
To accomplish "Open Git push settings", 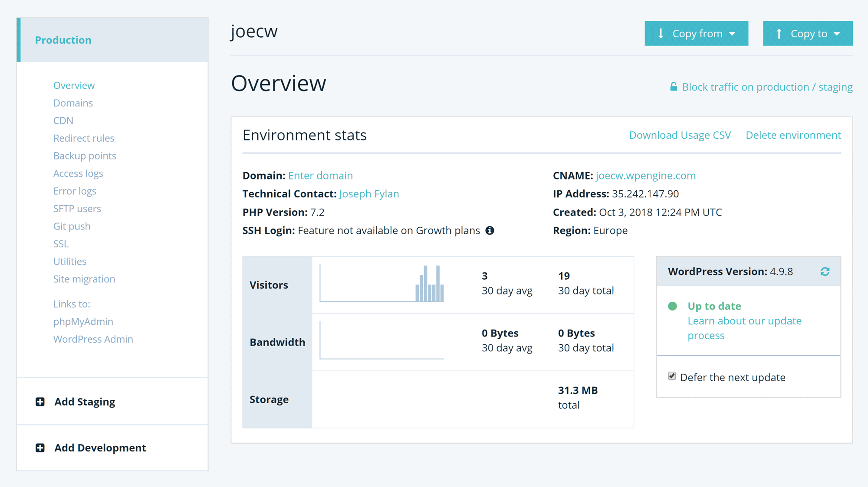I will pos(72,226).
